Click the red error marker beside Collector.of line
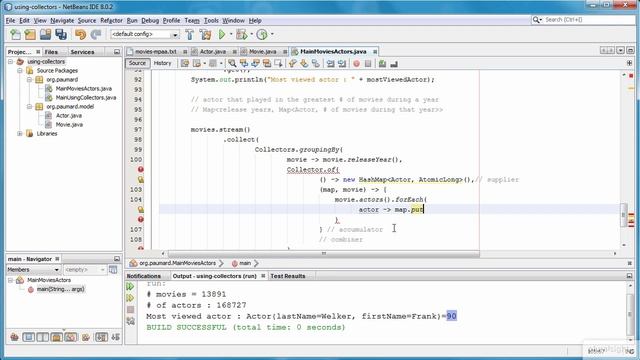The height and width of the screenshot is (360, 640). [x=140, y=169]
